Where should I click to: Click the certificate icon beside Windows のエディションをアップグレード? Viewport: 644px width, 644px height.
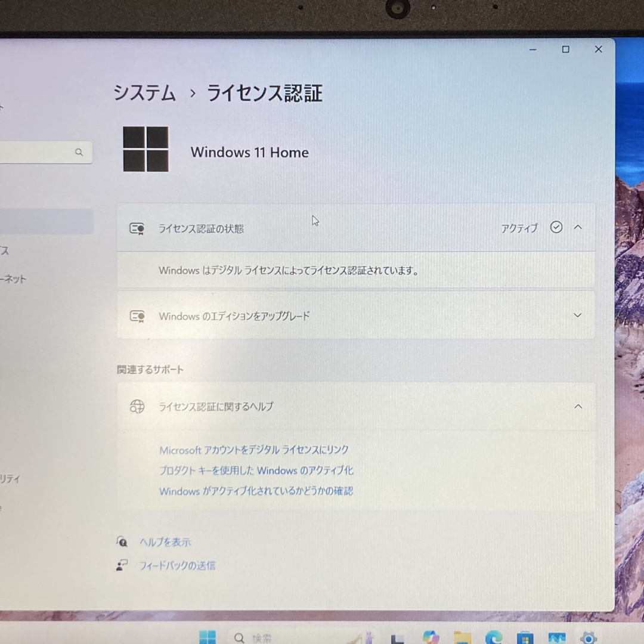(x=137, y=316)
